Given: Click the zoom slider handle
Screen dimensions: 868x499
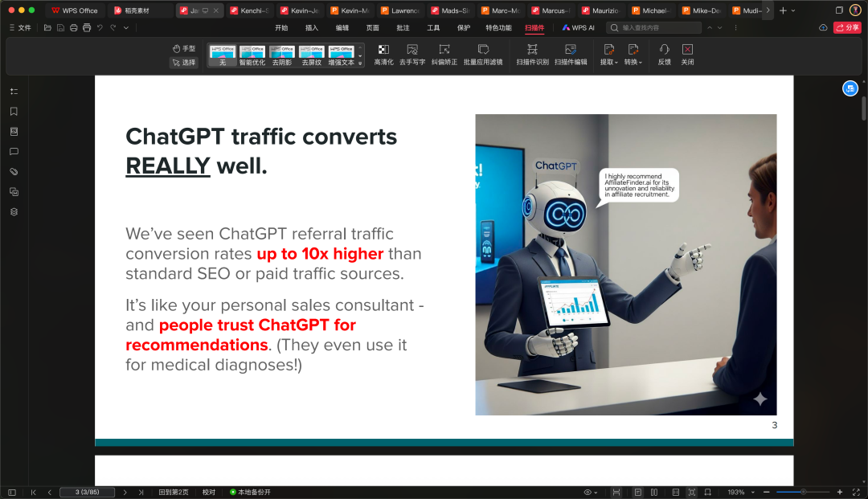Looking at the screenshot, I should (x=803, y=492).
